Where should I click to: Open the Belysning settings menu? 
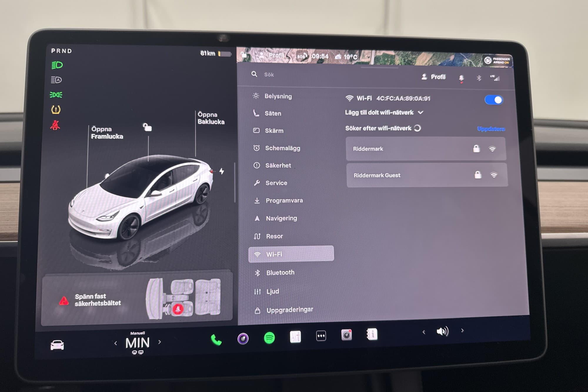pyautogui.click(x=272, y=96)
